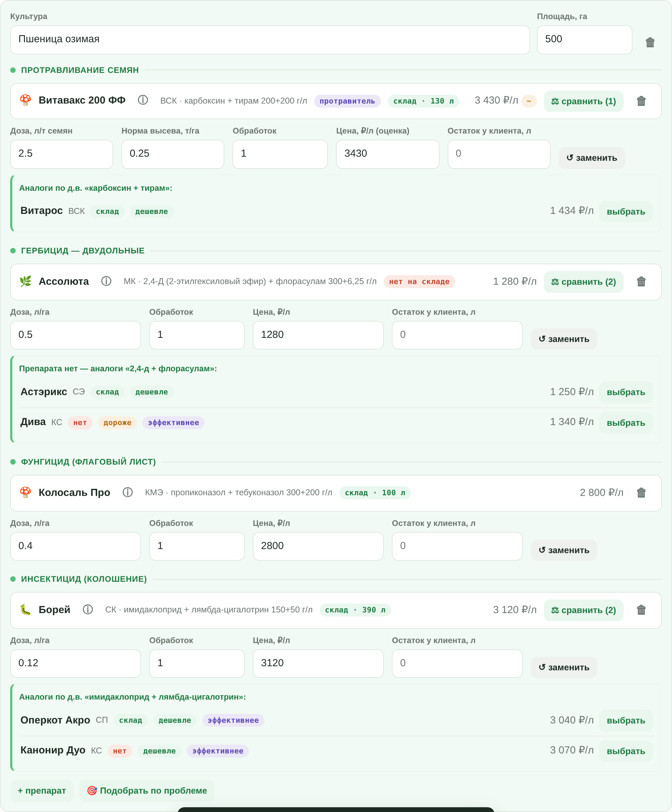Open Подобрать по проблеме
The height and width of the screenshot is (812, 672).
(x=147, y=791)
